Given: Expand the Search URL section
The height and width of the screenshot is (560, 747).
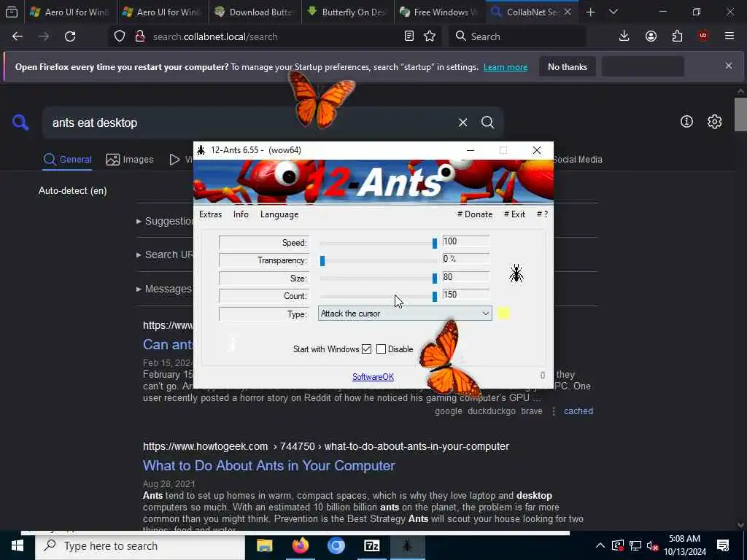Looking at the screenshot, I should [165, 254].
